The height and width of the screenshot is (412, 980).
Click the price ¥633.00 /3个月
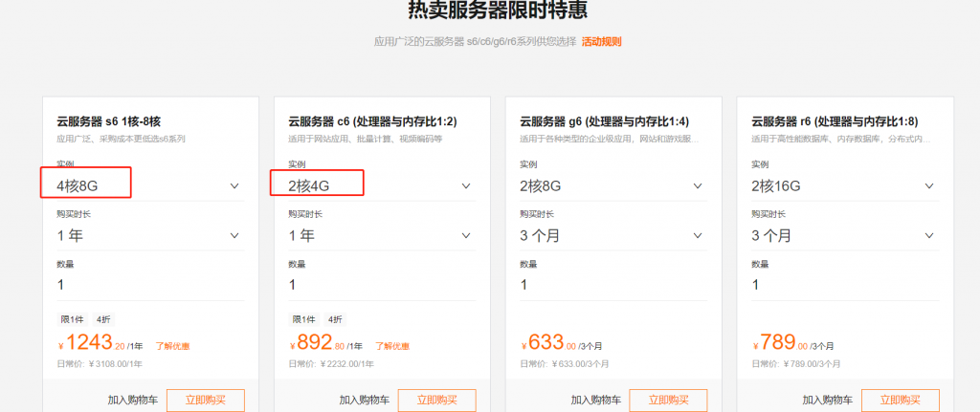pyautogui.click(x=561, y=343)
